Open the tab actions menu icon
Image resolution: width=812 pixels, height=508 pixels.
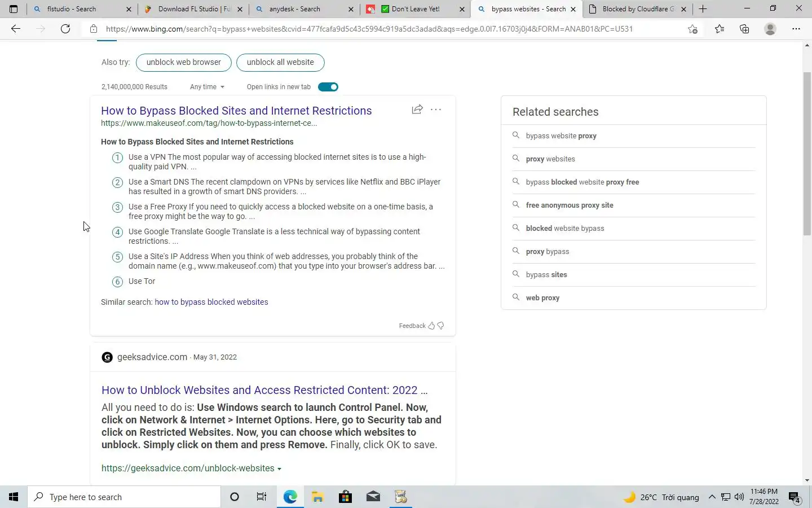click(14, 9)
